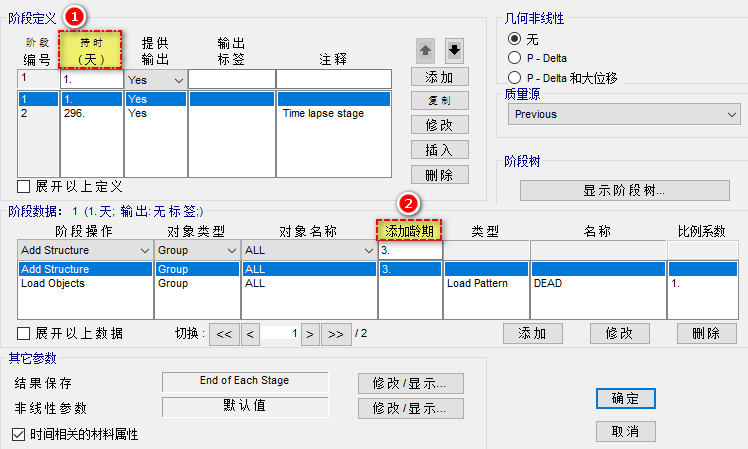Click the 添加龄期 input field

[x=409, y=250]
